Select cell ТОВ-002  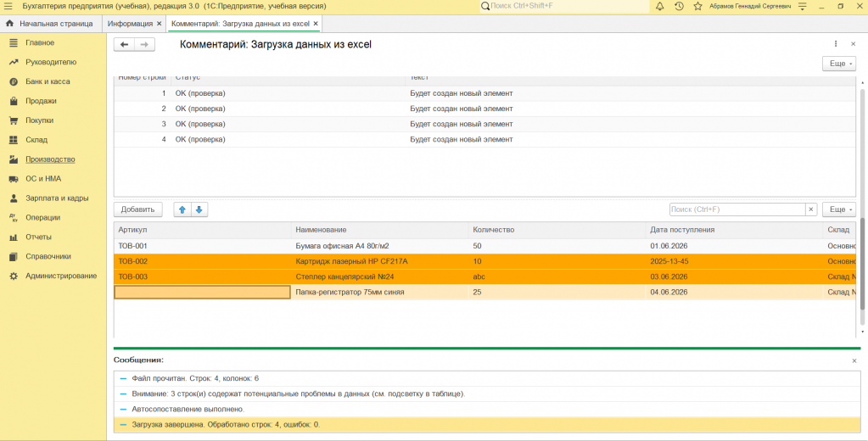(x=202, y=261)
